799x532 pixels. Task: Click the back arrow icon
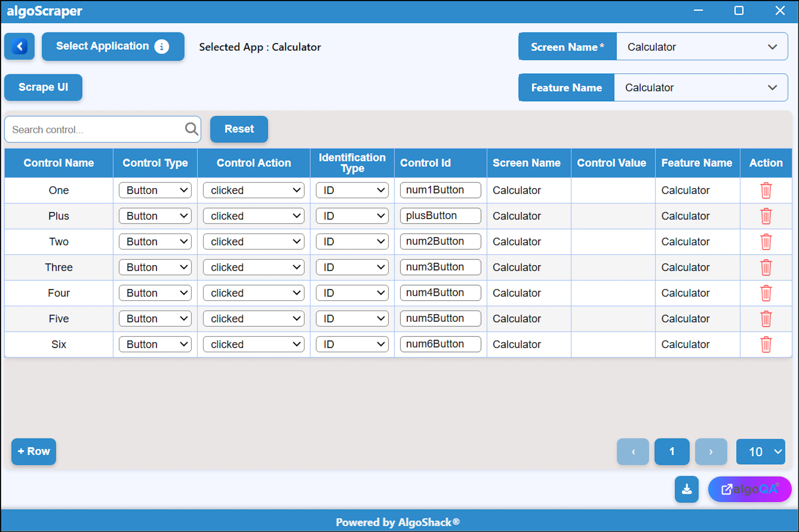coord(19,46)
